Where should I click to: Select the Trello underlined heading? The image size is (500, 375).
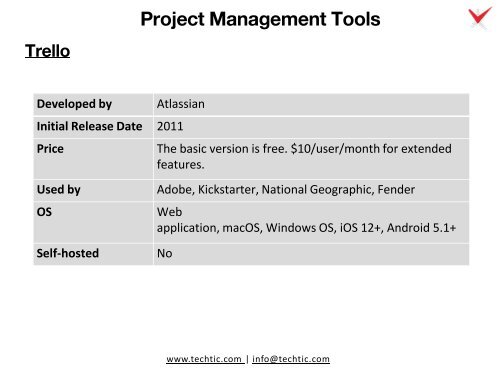[x=48, y=51]
